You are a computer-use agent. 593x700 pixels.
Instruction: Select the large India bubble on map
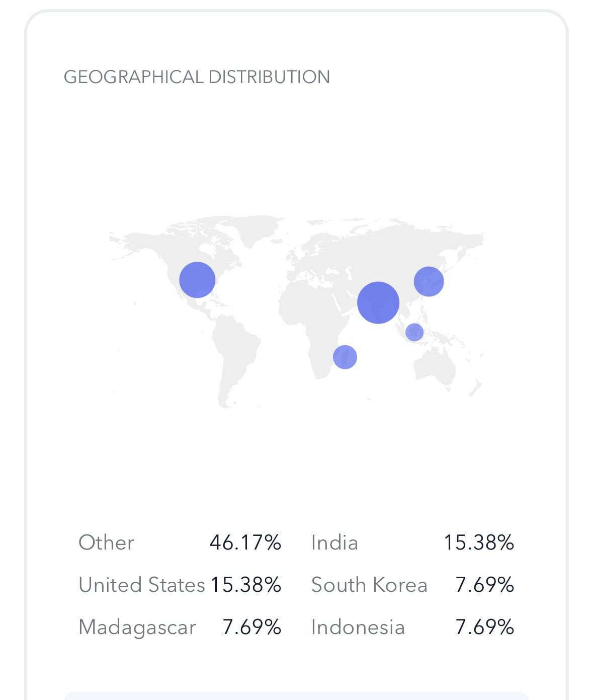[378, 302]
